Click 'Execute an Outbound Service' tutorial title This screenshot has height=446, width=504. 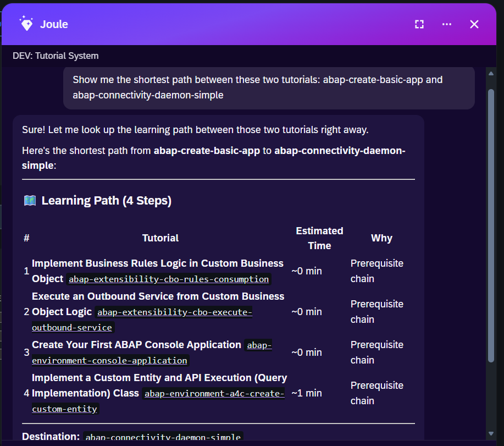tap(158, 304)
